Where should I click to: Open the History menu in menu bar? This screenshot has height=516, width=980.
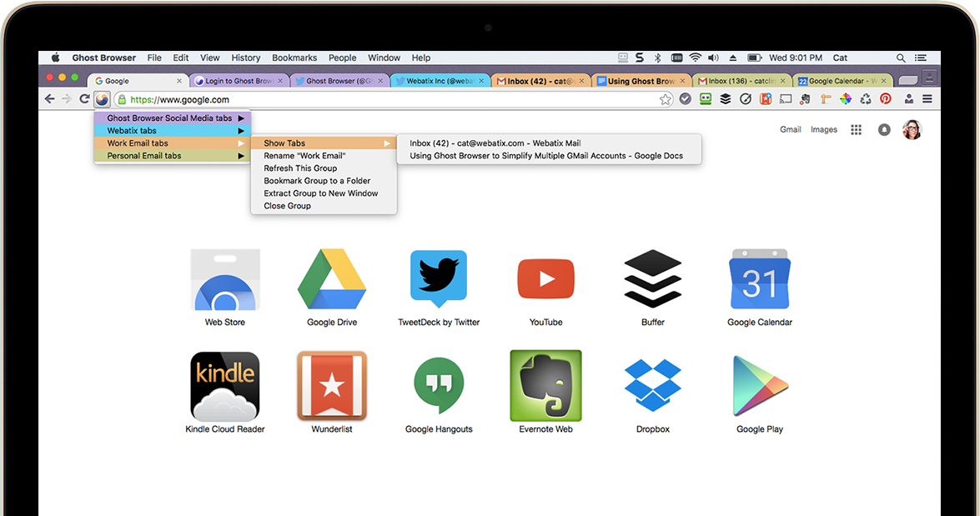(x=245, y=58)
